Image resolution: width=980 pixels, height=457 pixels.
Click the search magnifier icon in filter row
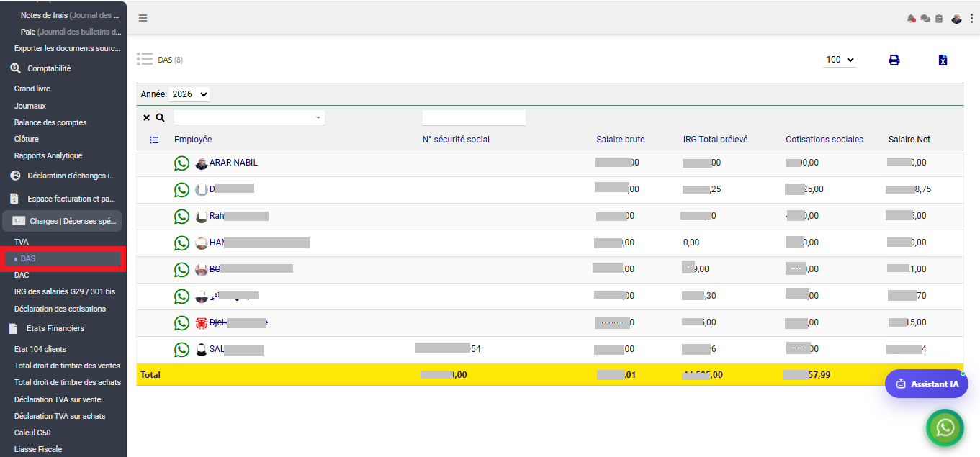[x=160, y=117]
